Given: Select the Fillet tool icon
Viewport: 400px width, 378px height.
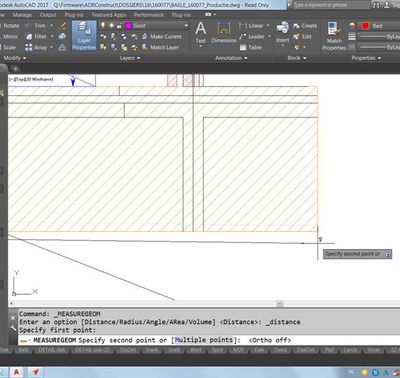Looking at the screenshot, I should point(29,36).
